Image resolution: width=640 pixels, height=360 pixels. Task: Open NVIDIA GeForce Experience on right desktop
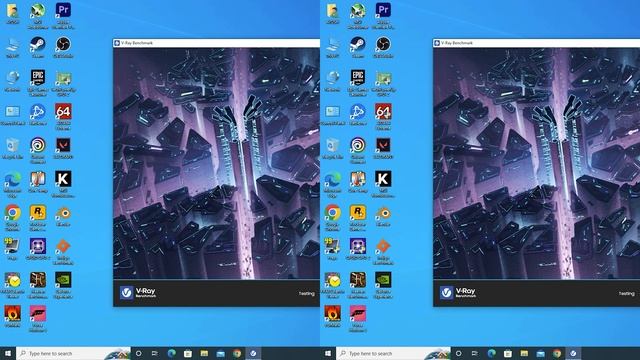click(x=383, y=280)
